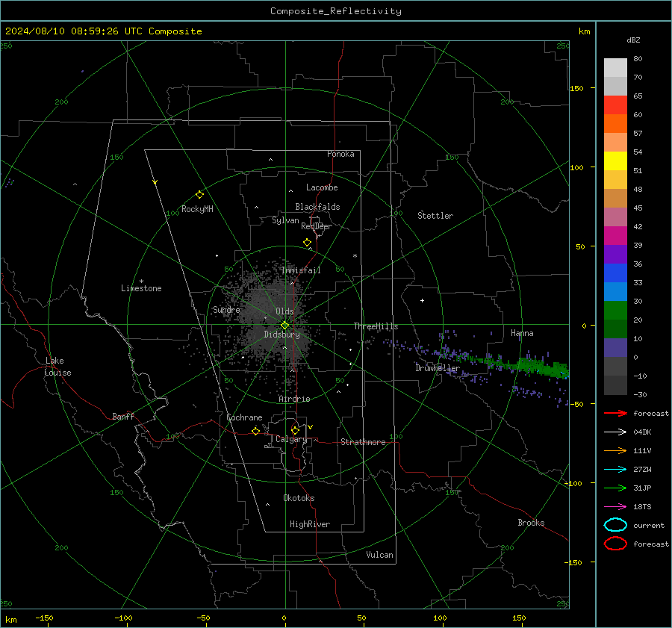The height and width of the screenshot is (628, 672).
Task: Click the red forecast arrow in legend
Action: point(615,413)
